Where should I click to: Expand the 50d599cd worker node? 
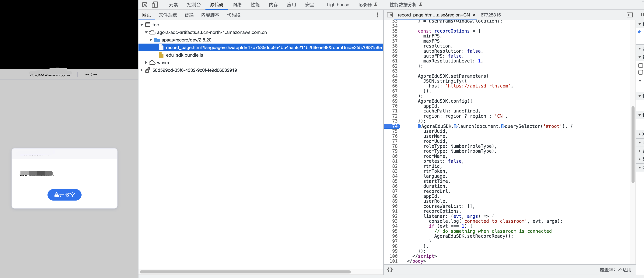tap(142, 70)
